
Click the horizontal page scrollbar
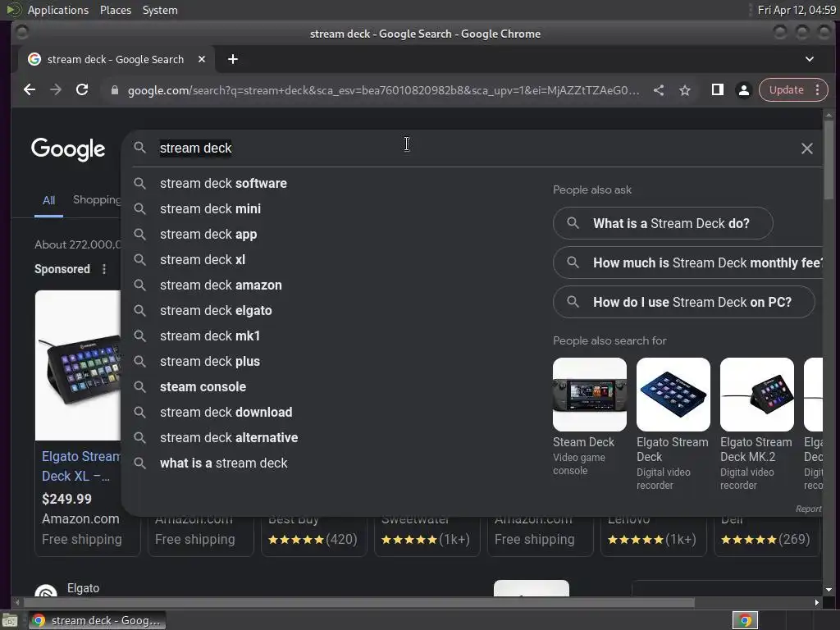(359, 603)
